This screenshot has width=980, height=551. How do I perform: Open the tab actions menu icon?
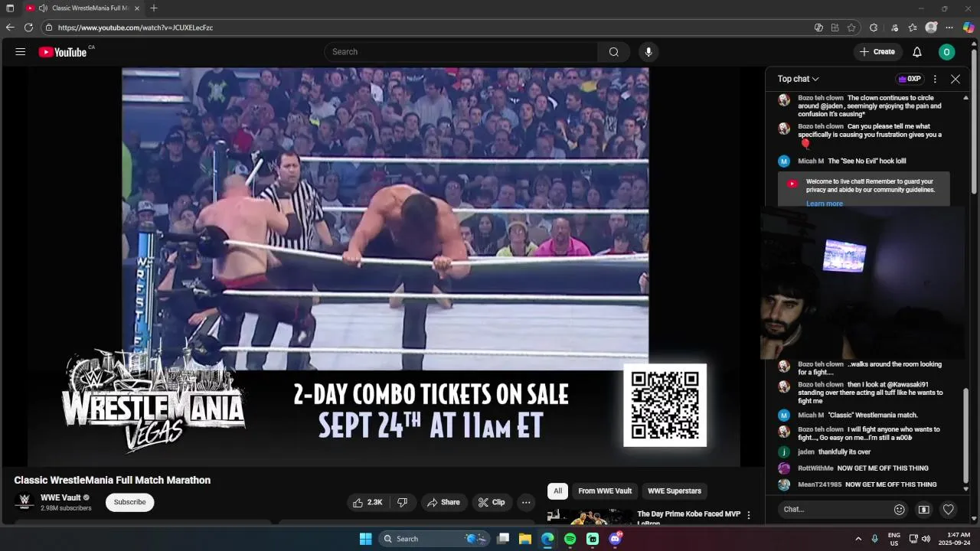pos(10,8)
